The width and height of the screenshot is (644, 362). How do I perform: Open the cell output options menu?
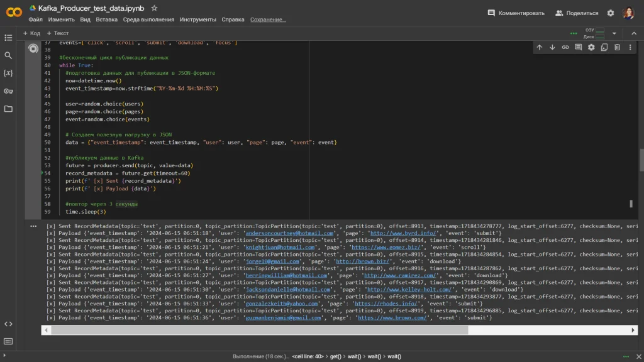pos(33,226)
